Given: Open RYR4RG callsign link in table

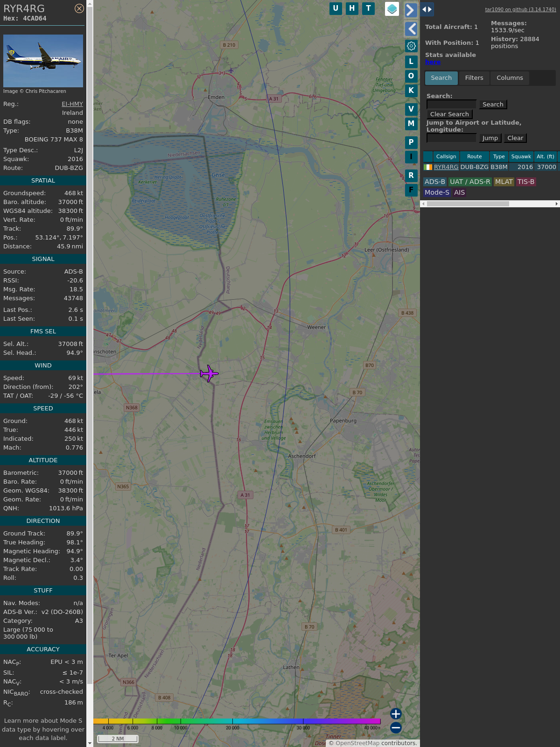Looking at the screenshot, I should (x=446, y=167).
